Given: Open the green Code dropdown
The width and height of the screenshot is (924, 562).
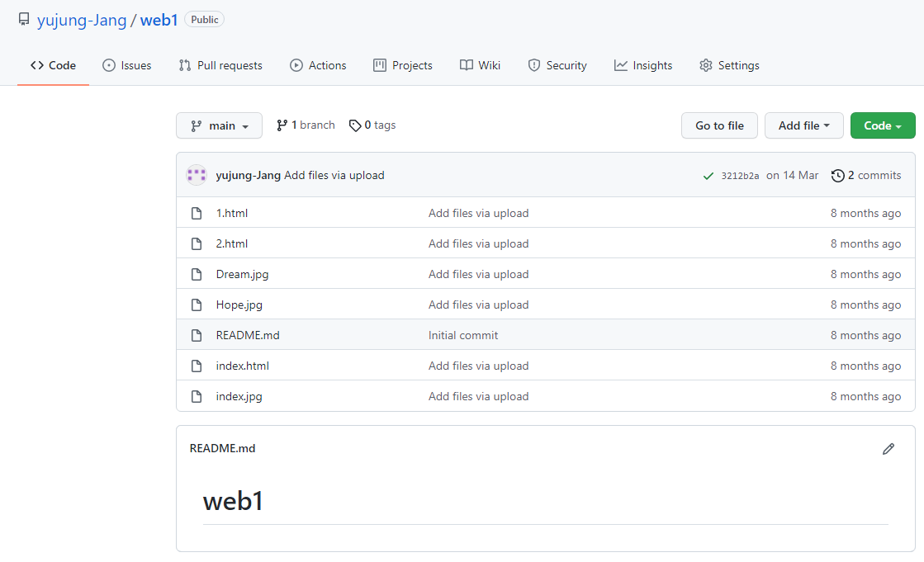Looking at the screenshot, I should coord(883,125).
